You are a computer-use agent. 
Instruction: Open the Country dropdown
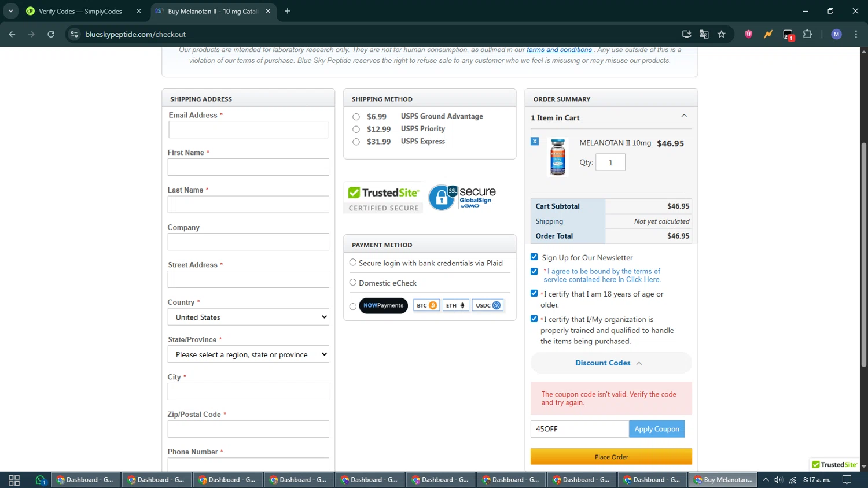click(x=248, y=317)
